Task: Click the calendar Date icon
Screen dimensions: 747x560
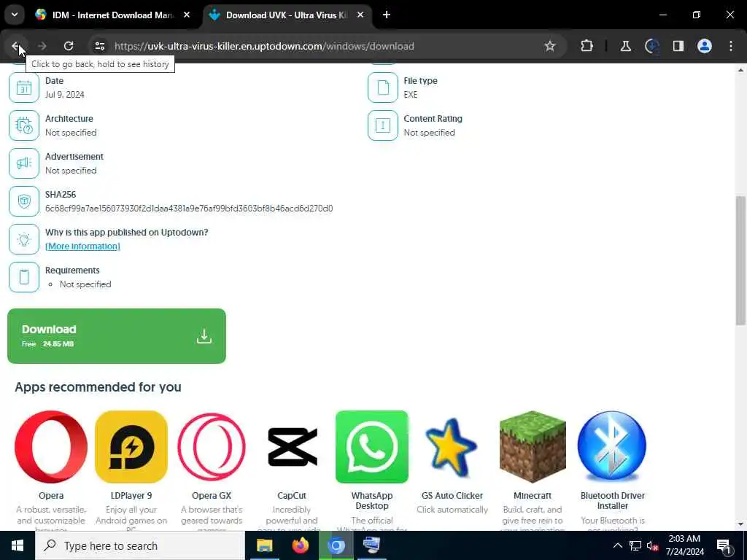Action: coord(24,87)
